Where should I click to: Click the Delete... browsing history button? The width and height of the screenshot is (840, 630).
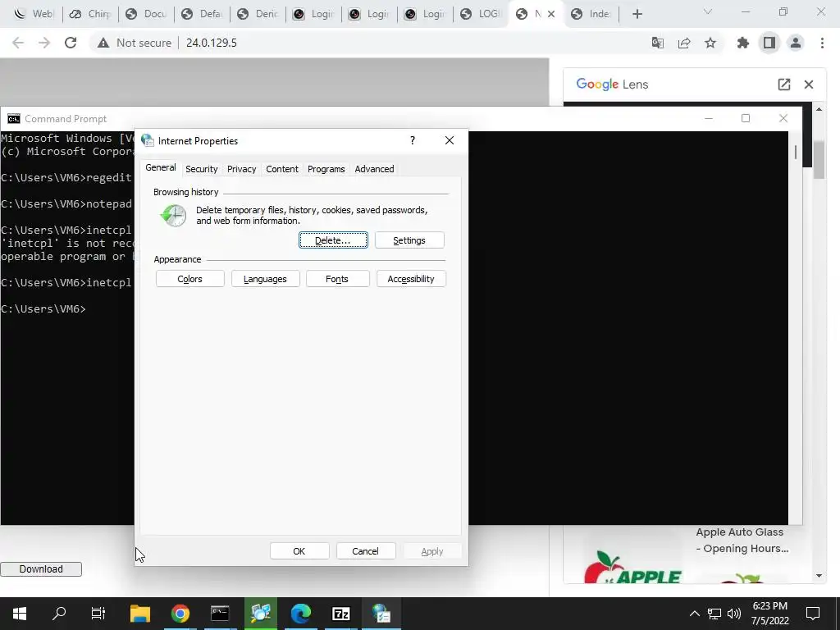tap(333, 240)
